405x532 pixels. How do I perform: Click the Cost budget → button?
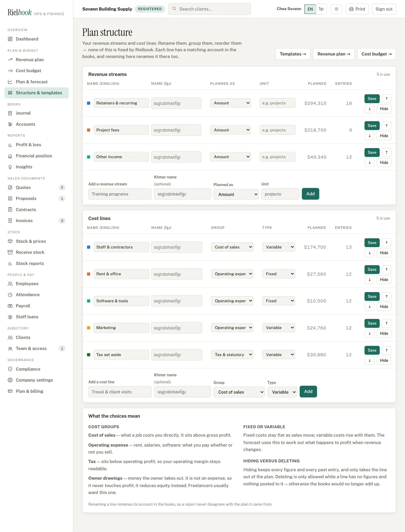coord(376,54)
